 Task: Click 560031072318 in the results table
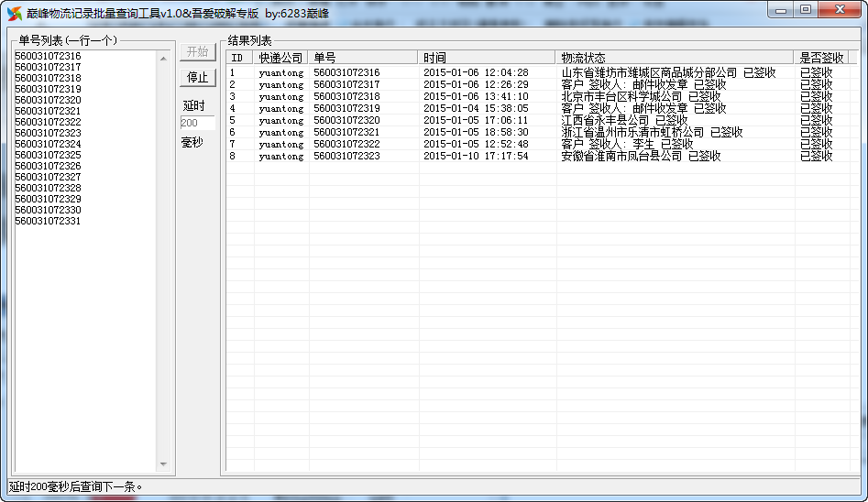point(347,96)
